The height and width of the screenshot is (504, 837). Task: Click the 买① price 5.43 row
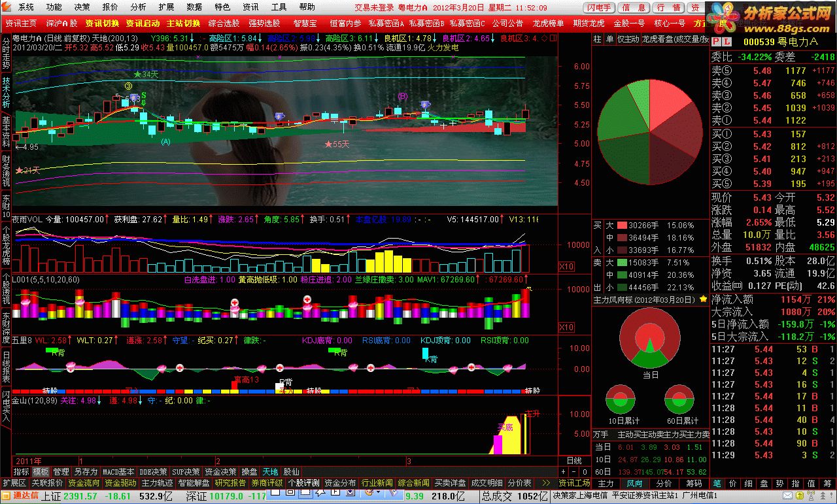(x=773, y=134)
